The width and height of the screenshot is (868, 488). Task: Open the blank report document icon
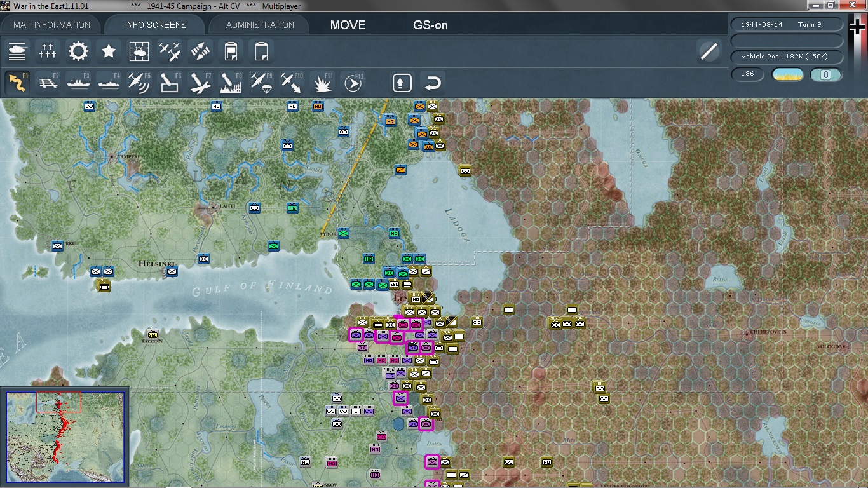(x=261, y=51)
